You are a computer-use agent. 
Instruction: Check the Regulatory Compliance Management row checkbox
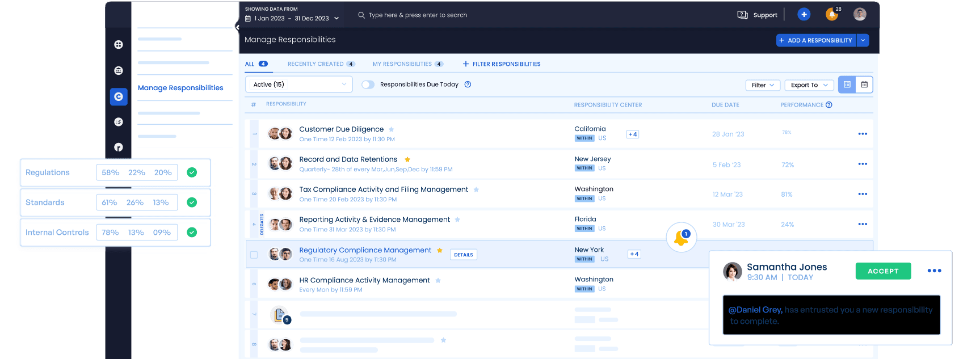[254, 255]
